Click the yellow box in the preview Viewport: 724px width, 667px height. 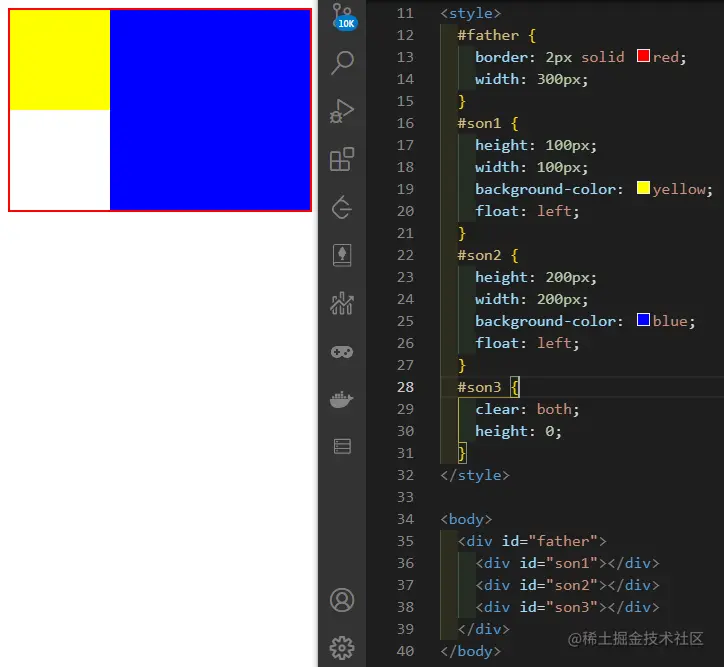60,60
